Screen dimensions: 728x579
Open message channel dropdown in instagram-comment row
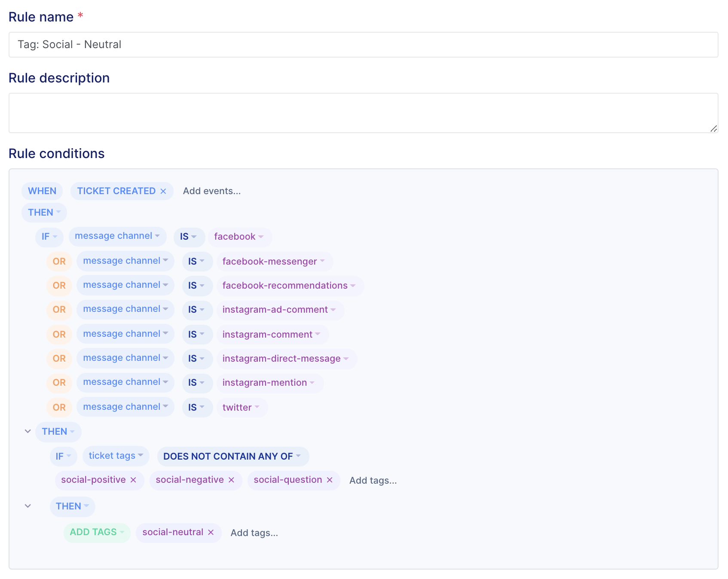125,334
